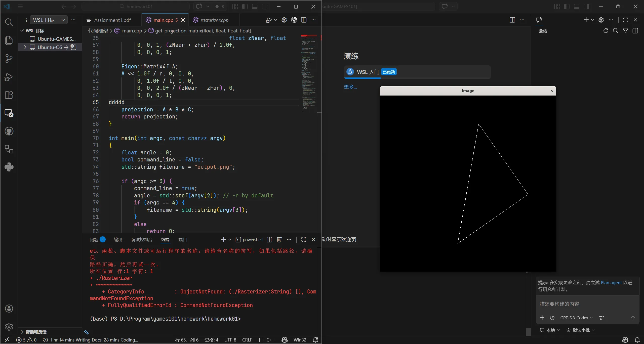Open the Python sidebar icon
644x344 pixels.
coord(9,167)
